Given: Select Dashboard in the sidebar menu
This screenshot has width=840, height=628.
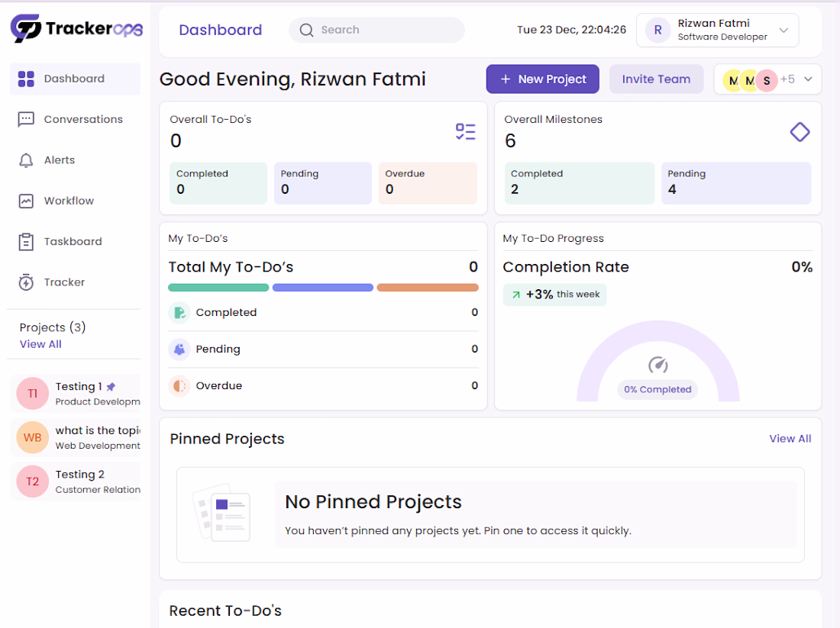Looking at the screenshot, I should pyautogui.click(x=75, y=79).
